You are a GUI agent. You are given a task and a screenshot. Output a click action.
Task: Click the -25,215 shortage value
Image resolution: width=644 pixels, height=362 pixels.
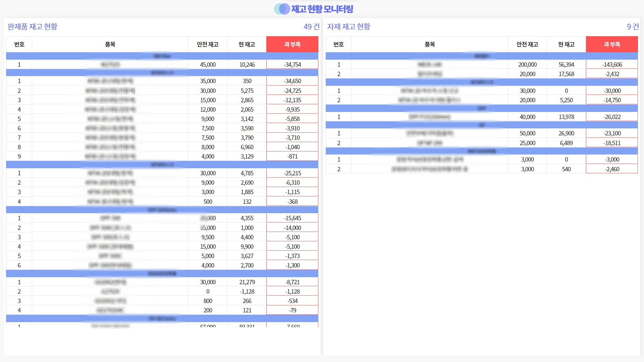[292, 173]
